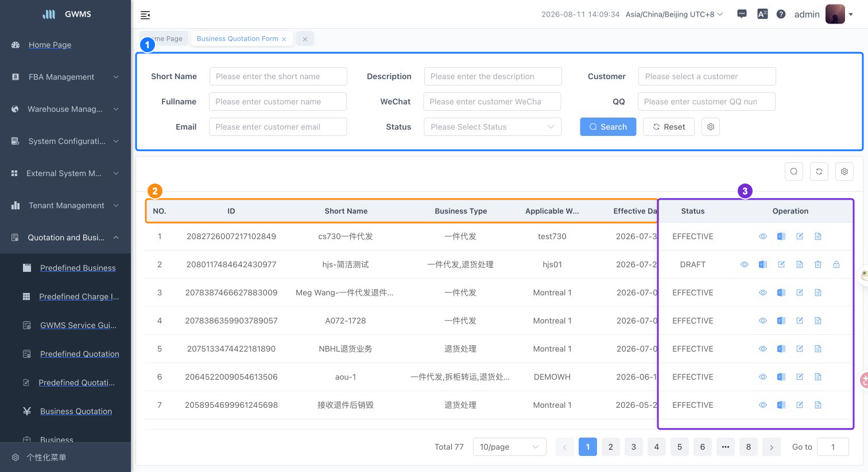Viewport: 868px width, 472px height.
Task: Open document icon in the DRAFT row
Action: tap(800, 264)
